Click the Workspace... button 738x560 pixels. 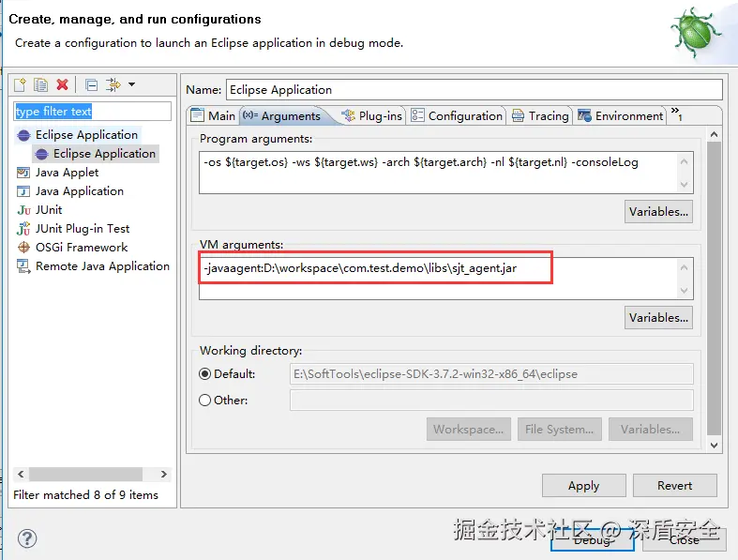tap(468, 429)
